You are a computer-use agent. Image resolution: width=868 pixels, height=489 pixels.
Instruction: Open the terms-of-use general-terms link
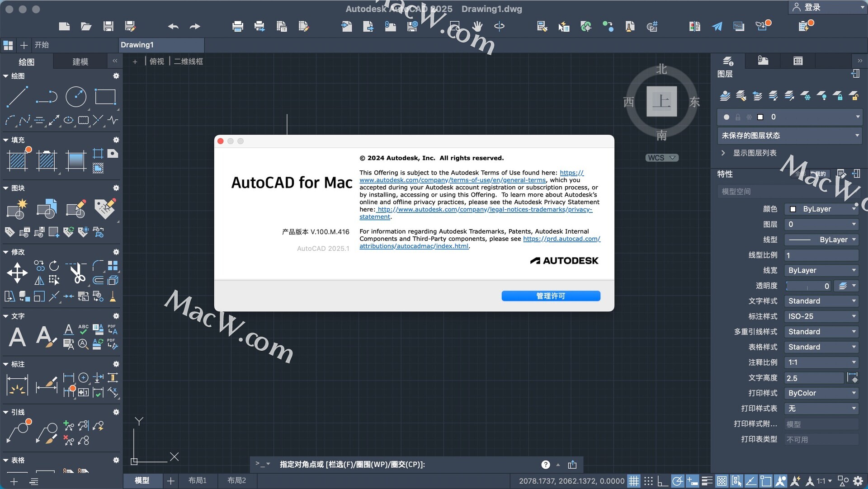tap(453, 180)
